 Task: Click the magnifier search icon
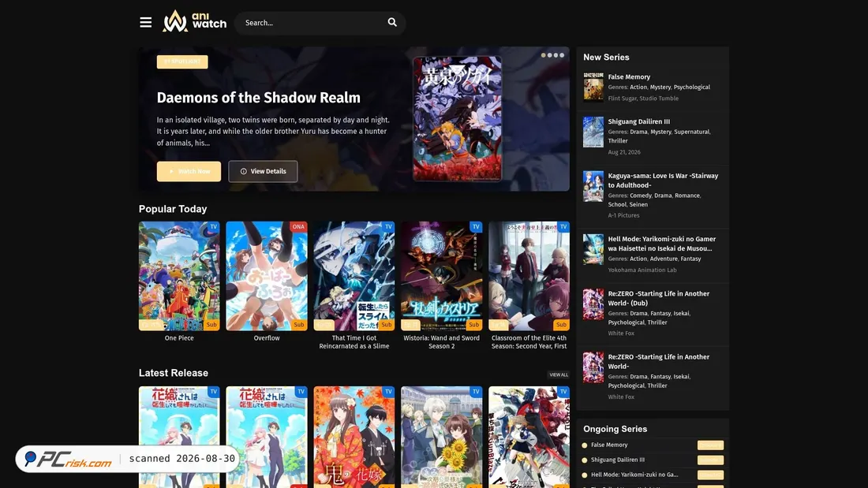pos(392,22)
